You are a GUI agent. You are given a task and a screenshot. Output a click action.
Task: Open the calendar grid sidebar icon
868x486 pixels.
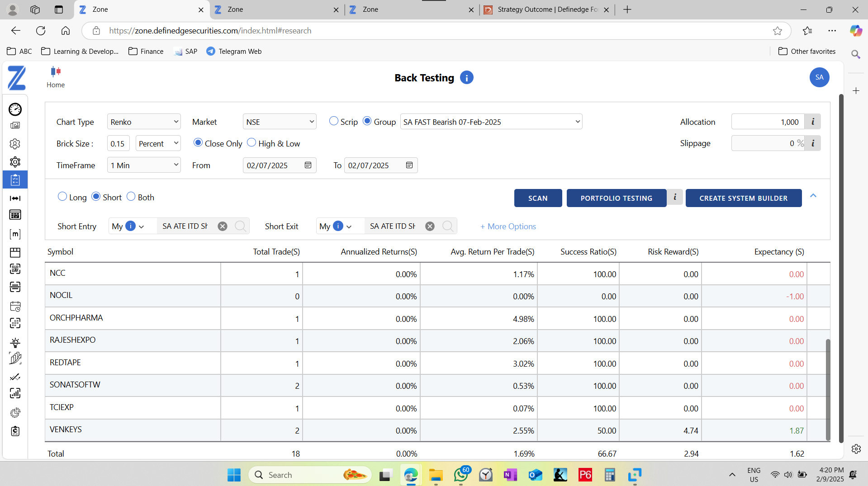pos(15,215)
